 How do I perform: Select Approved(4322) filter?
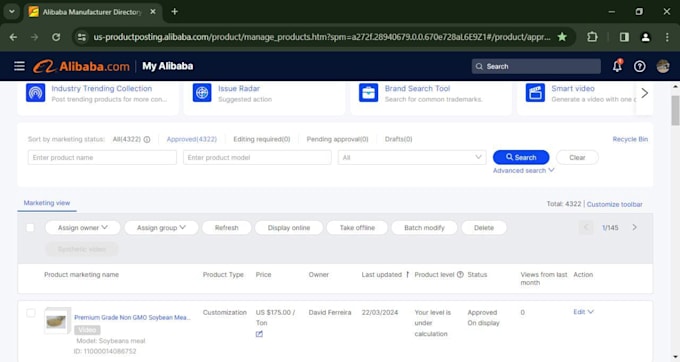tap(192, 139)
